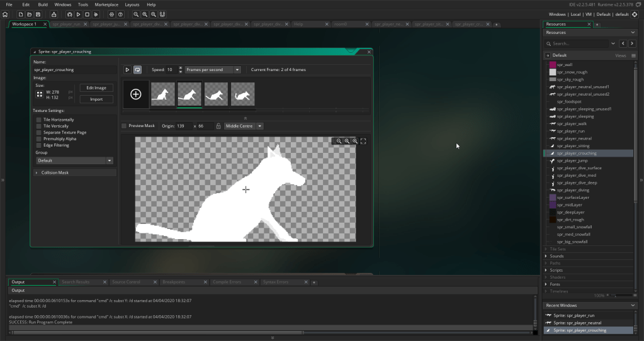644x341 pixels.
Task: Play the sprite animation preview
Action: 127,70
